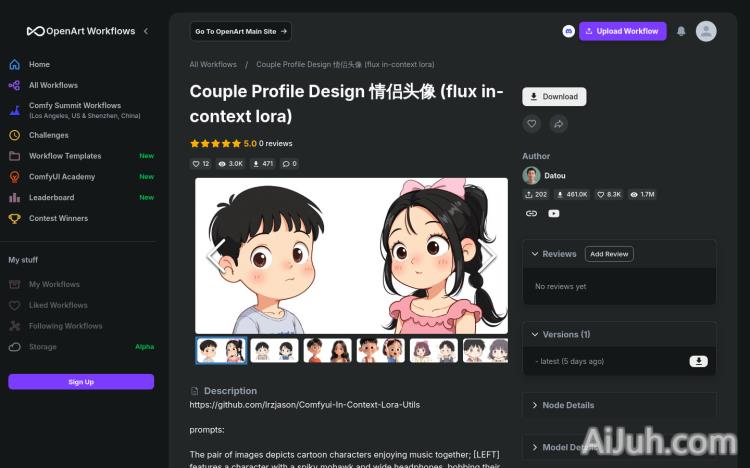This screenshot has width=750, height=468.
Task: Click the Home house icon
Action: click(15, 64)
